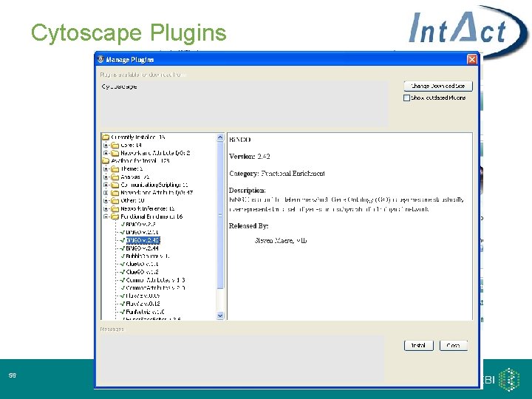The width and height of the screenshot is (532, 399).
Task: Expand the Network and Attribute I/O: 2 node
Action: pyautogui.click(x=106, y=153)
